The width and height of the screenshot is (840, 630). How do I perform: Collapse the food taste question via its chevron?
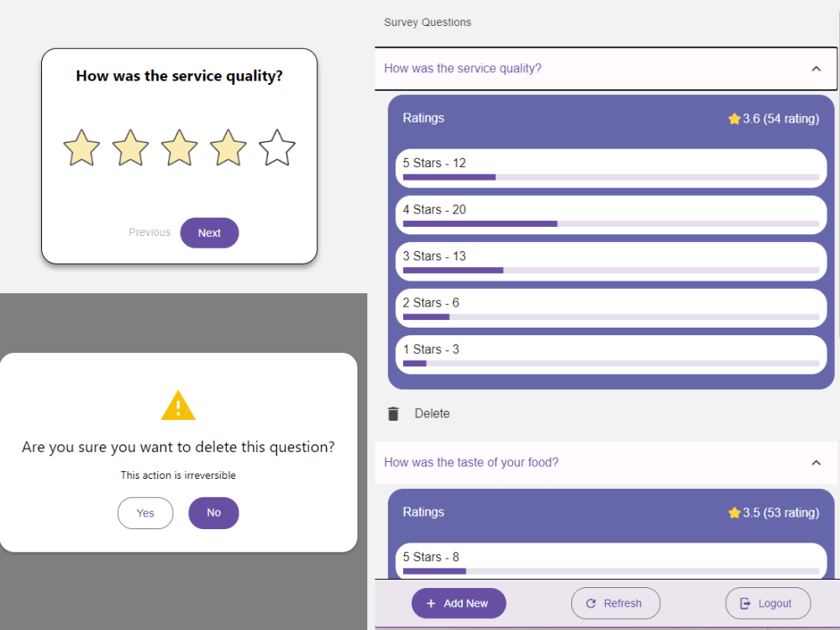(x=816, y=463)
